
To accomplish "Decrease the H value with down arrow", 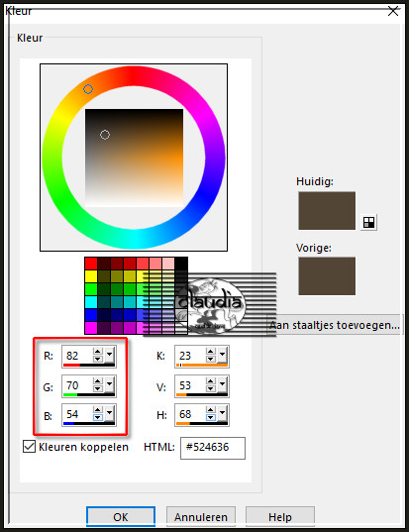I will 211,417.
